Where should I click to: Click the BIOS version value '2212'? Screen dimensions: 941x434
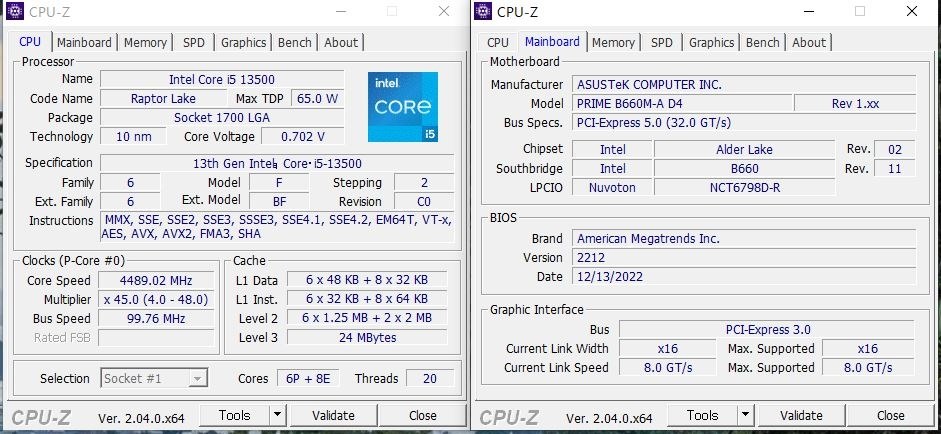[744, 258]
